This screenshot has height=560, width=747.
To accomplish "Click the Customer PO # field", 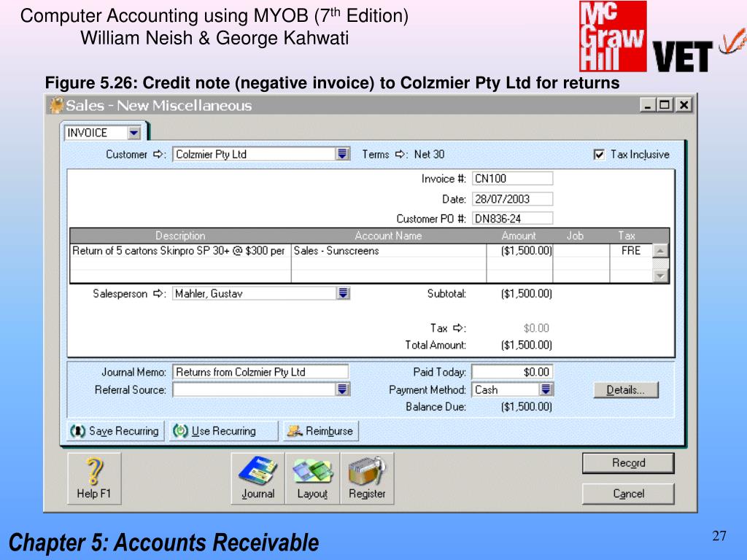I will pos(513,219).
